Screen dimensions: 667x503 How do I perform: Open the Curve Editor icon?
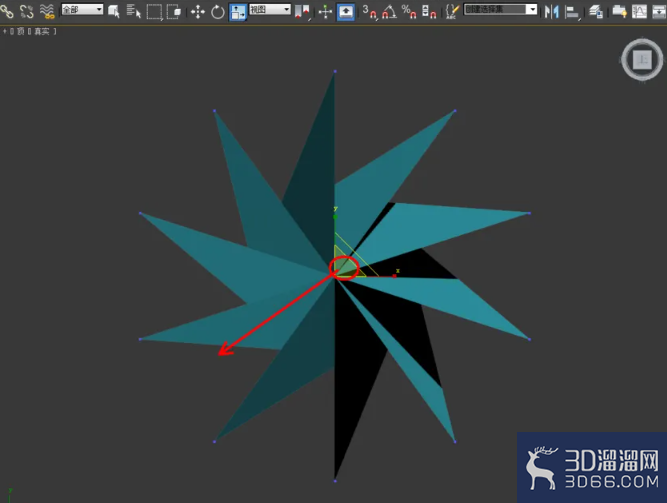point(639,11)
